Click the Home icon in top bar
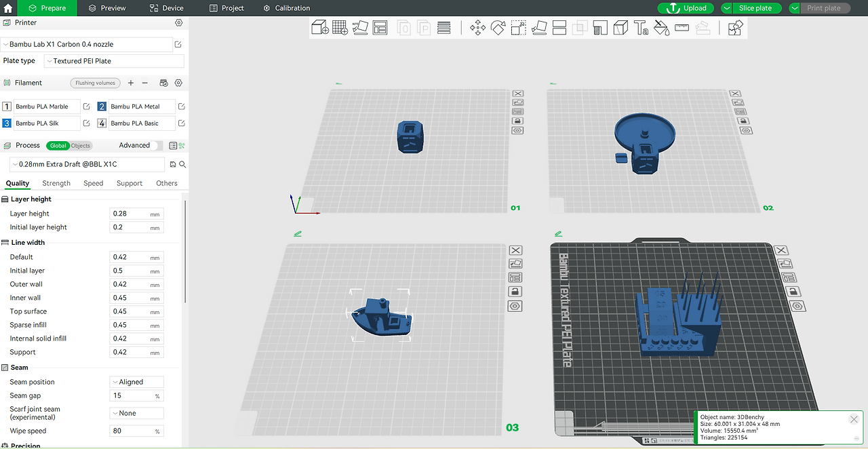The height and width of the screenshot is (449, 868). (8, 8)
